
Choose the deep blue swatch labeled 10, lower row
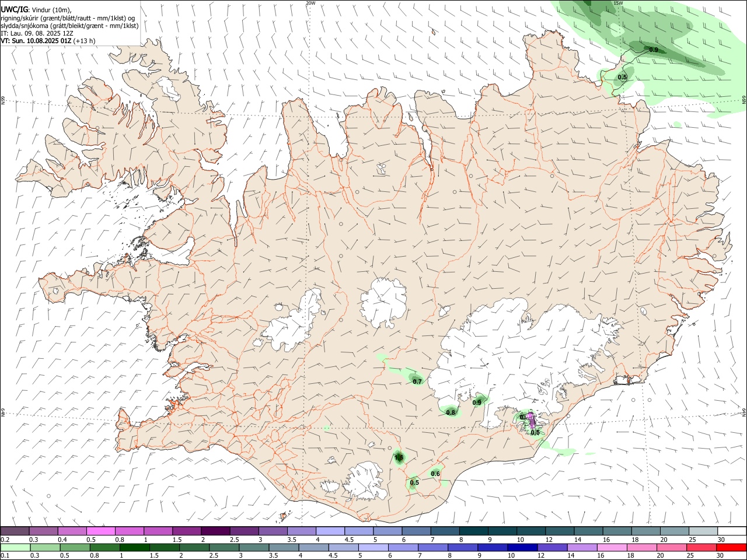[522, 547]
